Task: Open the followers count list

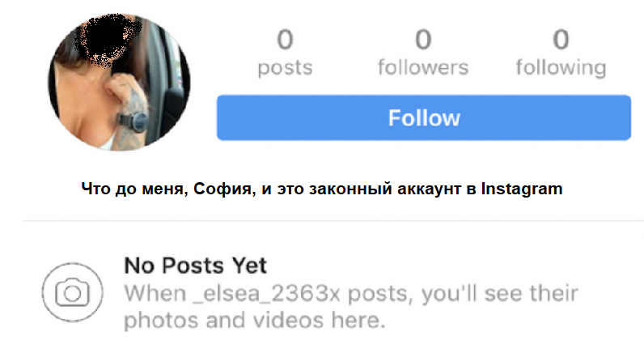Action: 423,53
